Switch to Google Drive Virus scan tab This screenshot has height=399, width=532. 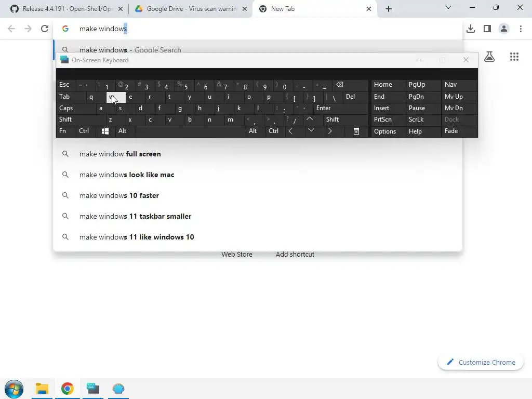(190, 9)
